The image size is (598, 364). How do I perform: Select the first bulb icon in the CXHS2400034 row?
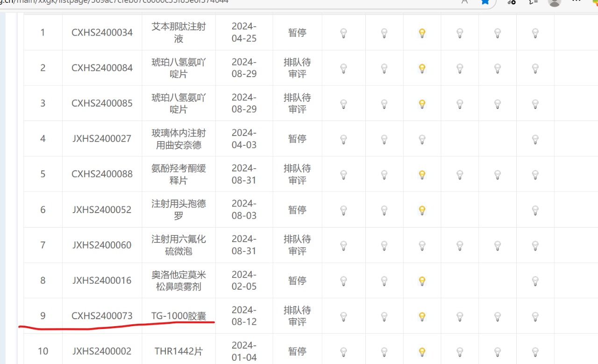pyautogui.click(x=343, y=33)
